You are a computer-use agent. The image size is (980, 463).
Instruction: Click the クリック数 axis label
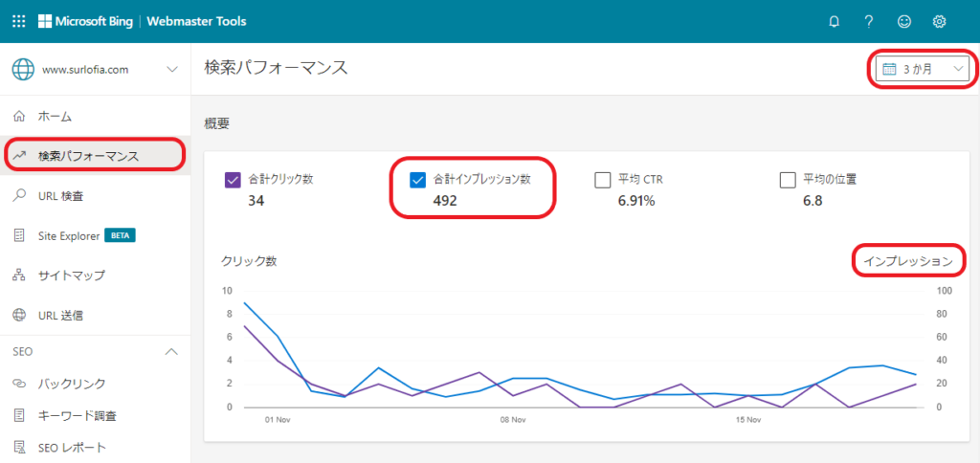click(x=249, y=262)
